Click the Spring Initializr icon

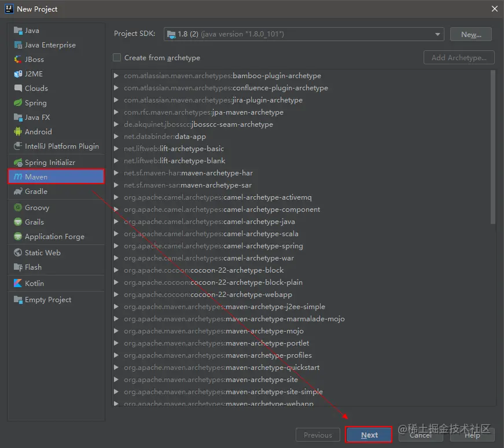pos(18,163)
